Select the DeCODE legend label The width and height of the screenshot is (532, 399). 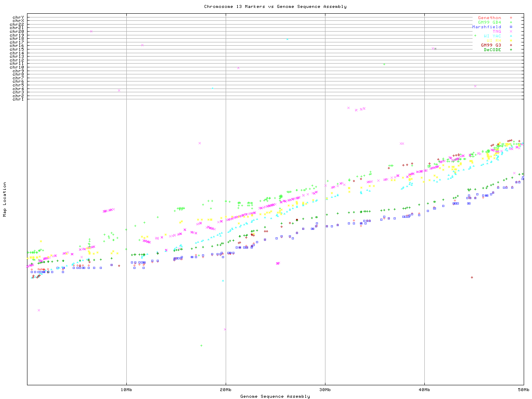click(x=493, y=50)
